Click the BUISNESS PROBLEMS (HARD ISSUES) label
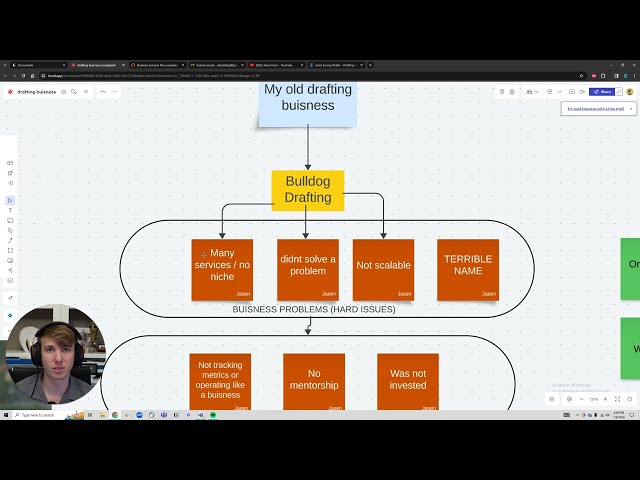 (x=314, y=309)
